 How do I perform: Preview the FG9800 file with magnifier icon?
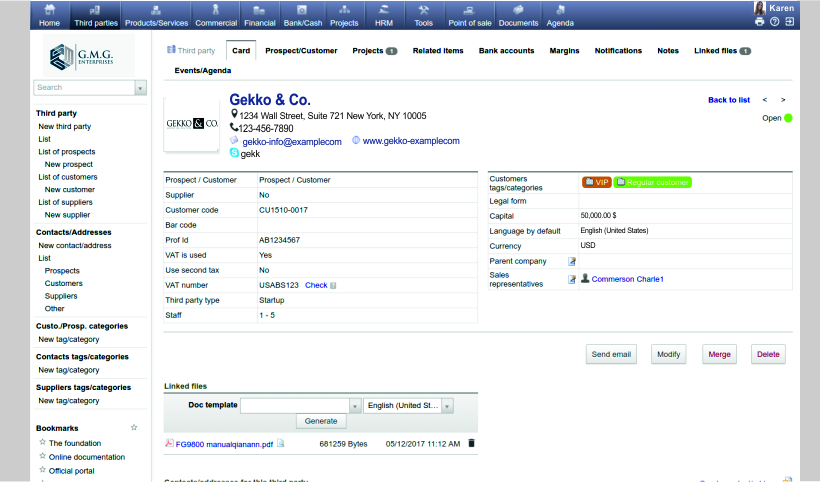[x=281, y=443]
